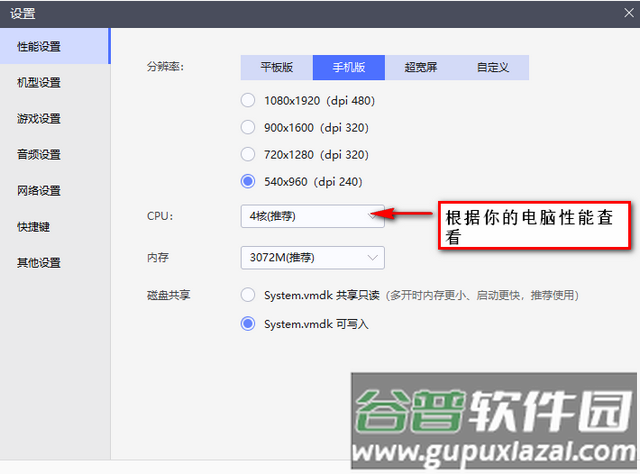This screenshot has width=640, height=474.
Task: Enable System.vmdk 共享只读 disk option
Action: [x=248, y=296]
